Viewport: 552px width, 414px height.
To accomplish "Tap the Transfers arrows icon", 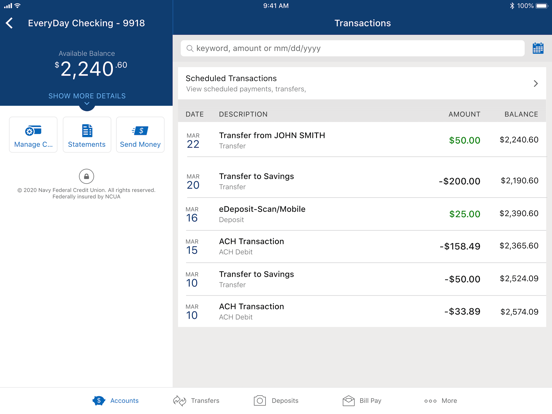I will 179,401.
